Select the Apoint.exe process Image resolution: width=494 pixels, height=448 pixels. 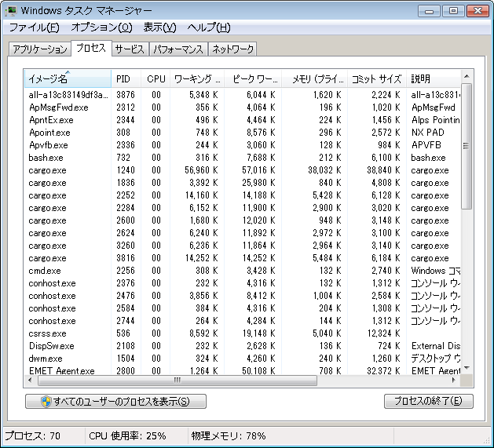pyautogui.click(x=243, y=133)
